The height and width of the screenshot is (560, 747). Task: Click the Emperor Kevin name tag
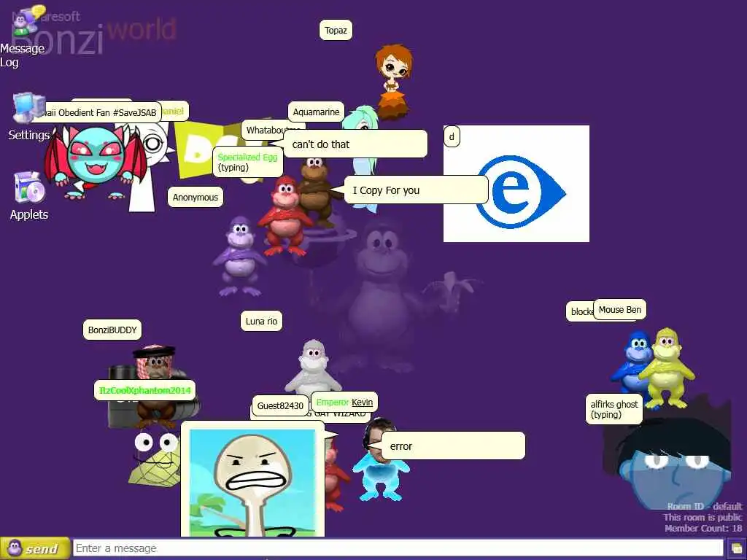point(344,402)
